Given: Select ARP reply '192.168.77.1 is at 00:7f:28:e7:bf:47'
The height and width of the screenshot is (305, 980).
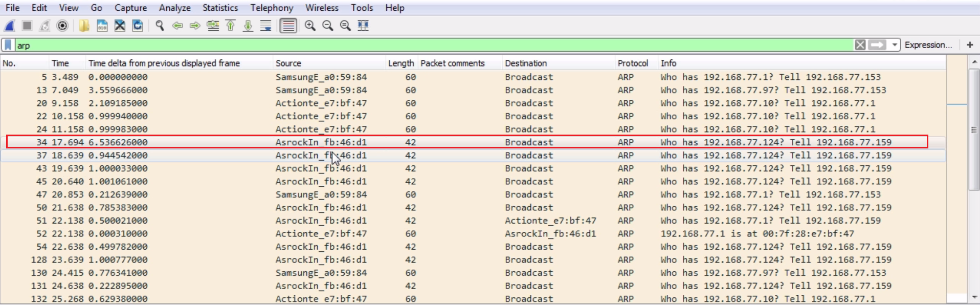Looking at the screenshot, I should [x=473, y=233].
